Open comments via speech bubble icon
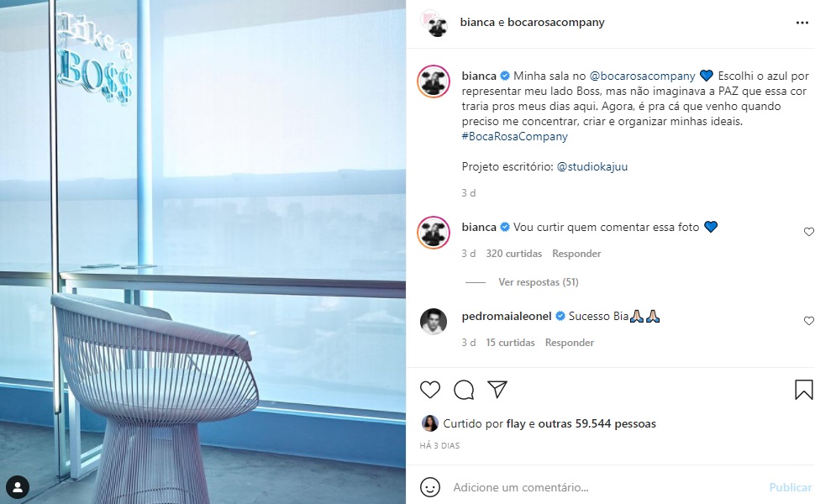The width and height of the screenshot is (815, 504). [x=464, y=390]
